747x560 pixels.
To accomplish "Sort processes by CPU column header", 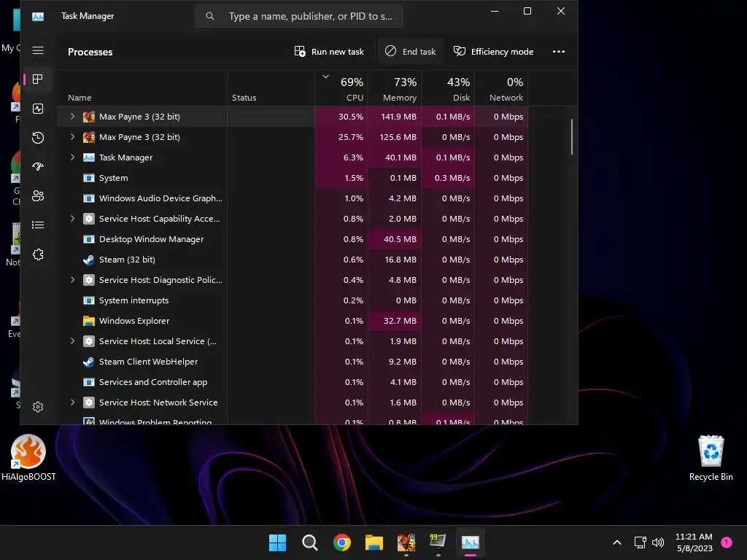I will tap(341, 87).
